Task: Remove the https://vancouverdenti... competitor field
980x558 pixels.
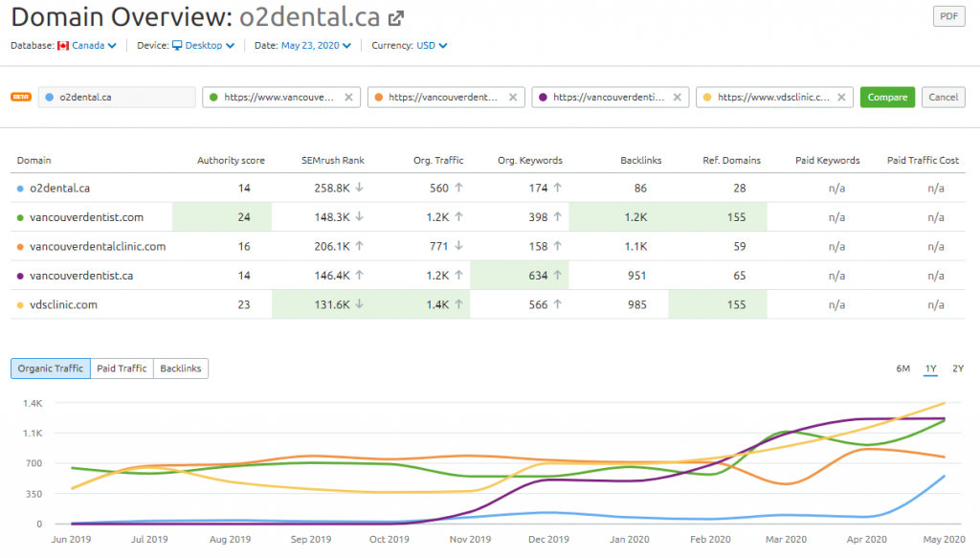Action: coord(678,97)
